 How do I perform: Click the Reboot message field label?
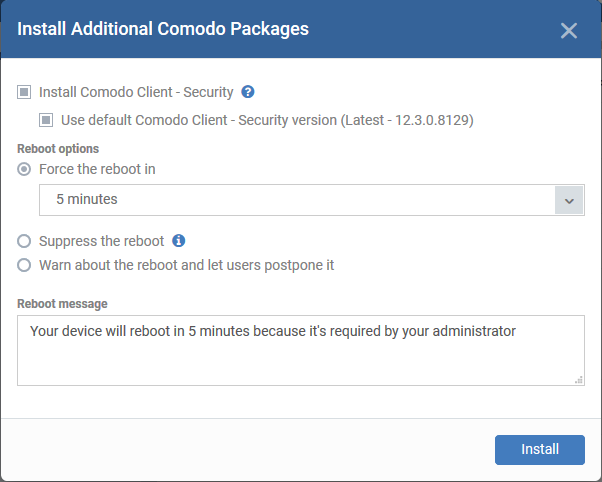(62, 304)
